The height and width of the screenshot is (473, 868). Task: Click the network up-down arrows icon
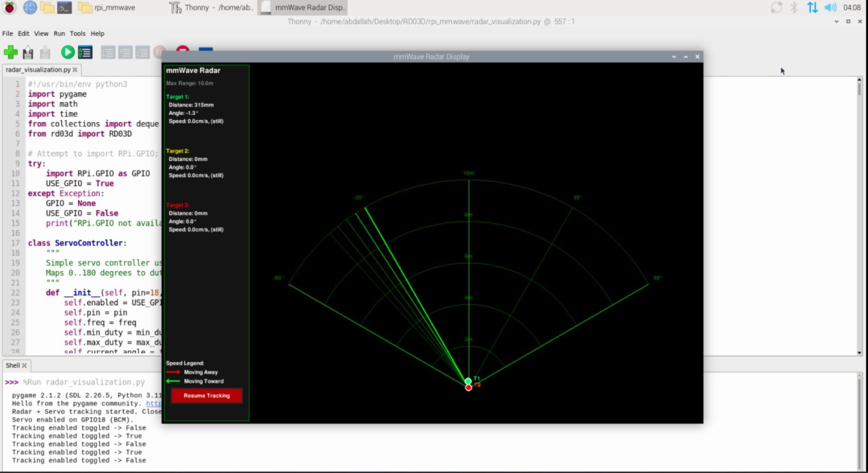coord(812,8)
